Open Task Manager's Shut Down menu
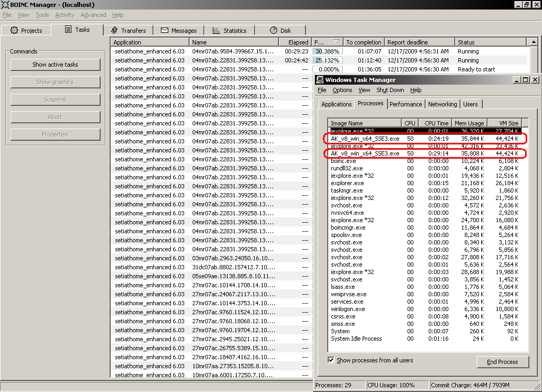This screenshot has height=392, width=542. point(390,90)
